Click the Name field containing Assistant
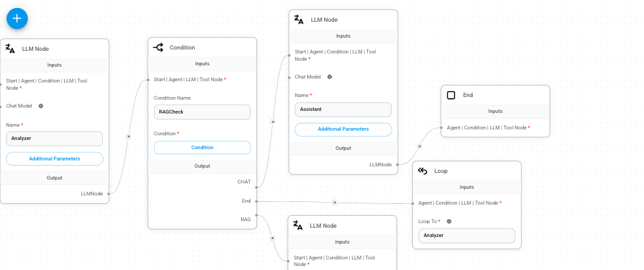This screenshot has height=270, width=644. (343, 110)
